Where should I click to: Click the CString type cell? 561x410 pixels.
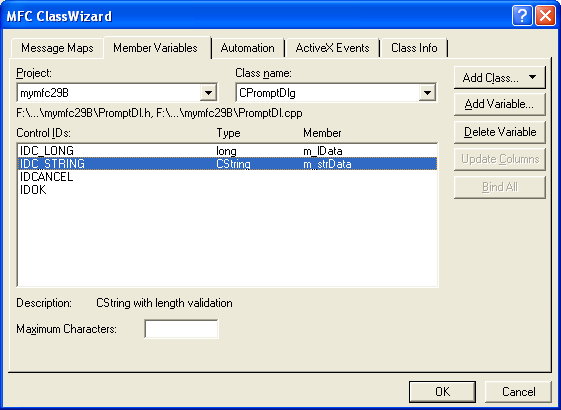click(x=233, y=164)
